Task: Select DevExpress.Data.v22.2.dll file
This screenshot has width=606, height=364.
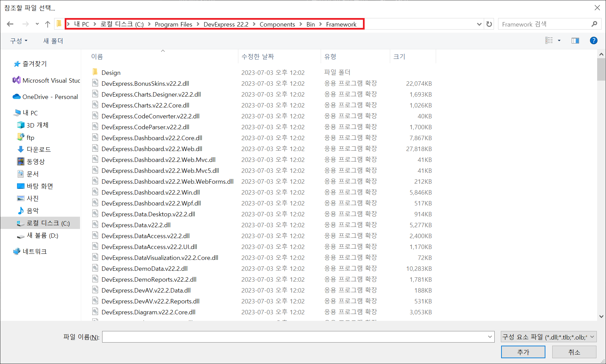Action: tap(136, 225)
